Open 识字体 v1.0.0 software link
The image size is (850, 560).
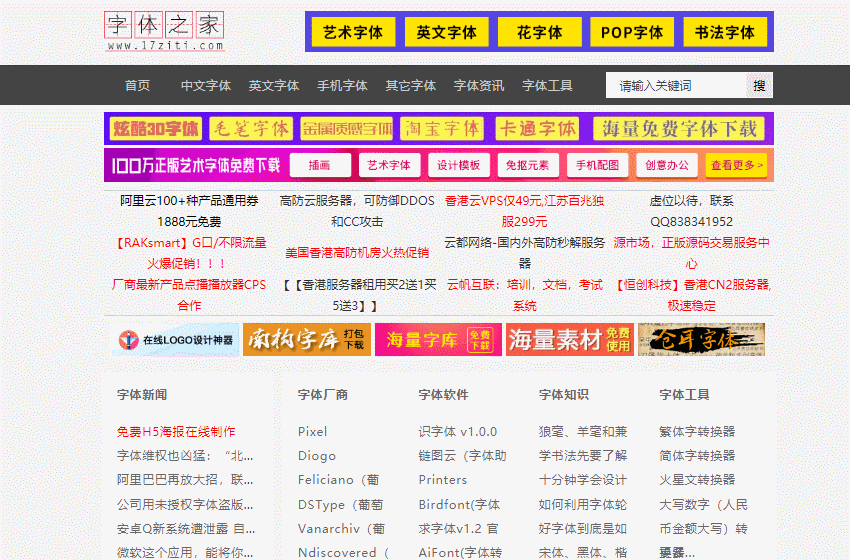click(x=458, y=432)
